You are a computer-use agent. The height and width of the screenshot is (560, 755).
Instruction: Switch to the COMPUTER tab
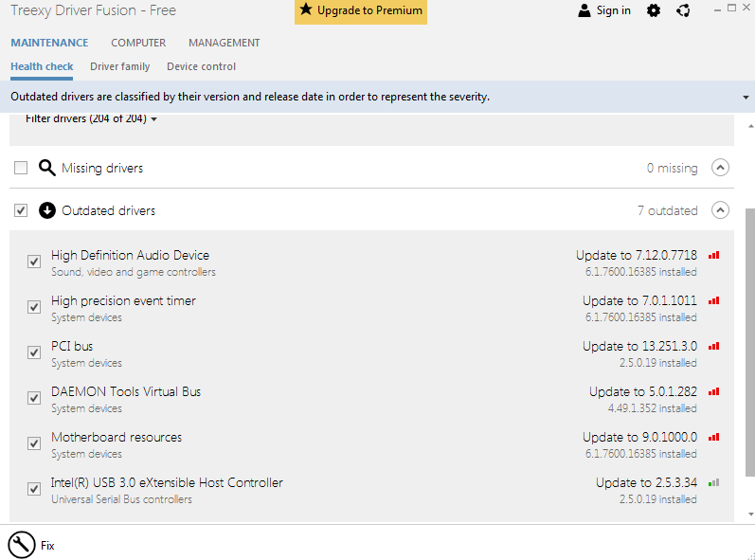point(138,43)
